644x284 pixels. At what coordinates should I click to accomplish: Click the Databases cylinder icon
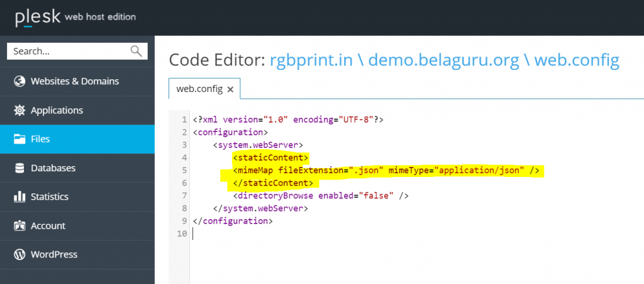(x=19, y=168)
